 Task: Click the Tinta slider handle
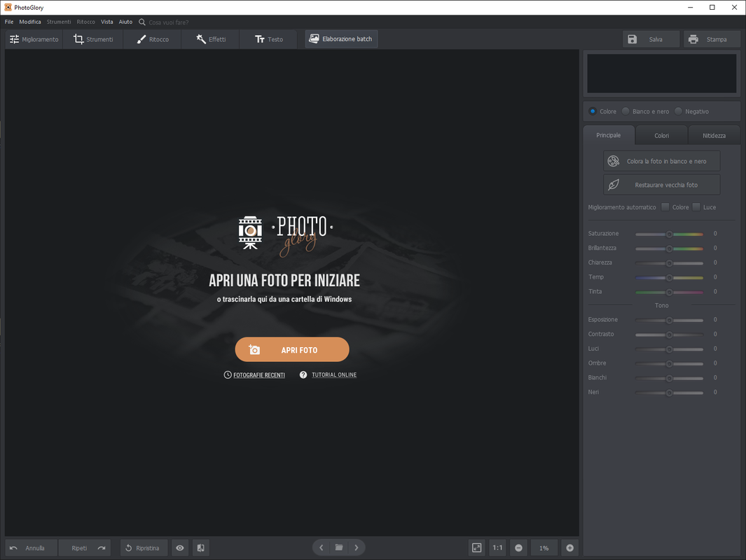pyautogui.click(x=670, y=293)
